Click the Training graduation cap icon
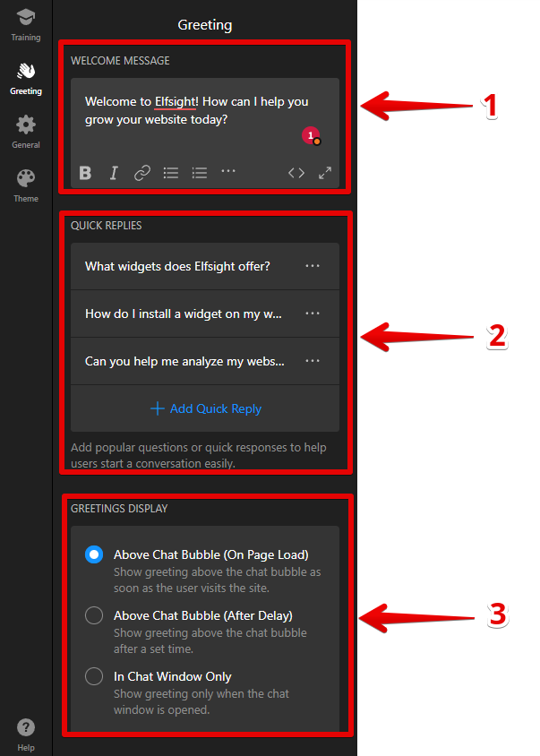The height and width of the screenshot is (756, 540). tap(26, 18)
